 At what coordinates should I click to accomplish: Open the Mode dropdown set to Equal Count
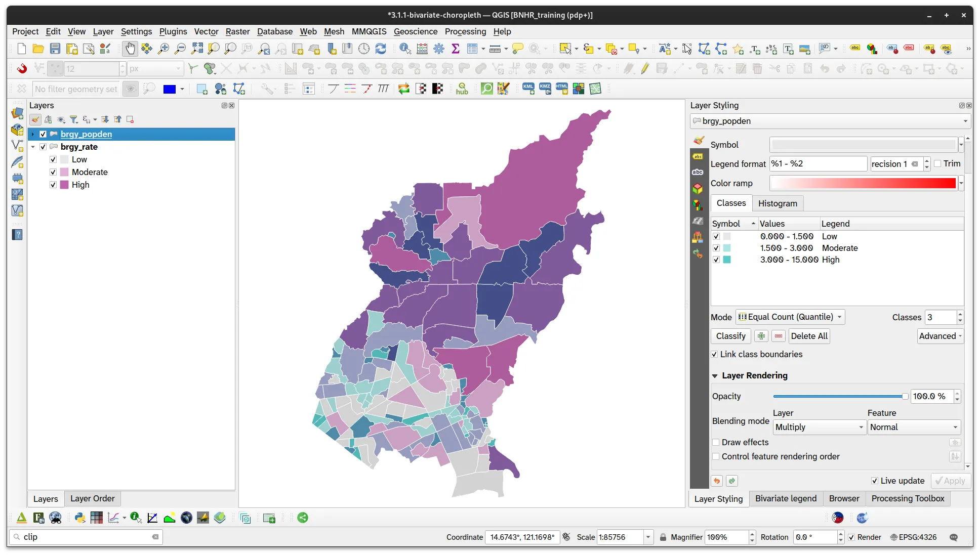[x=790, y=317]
